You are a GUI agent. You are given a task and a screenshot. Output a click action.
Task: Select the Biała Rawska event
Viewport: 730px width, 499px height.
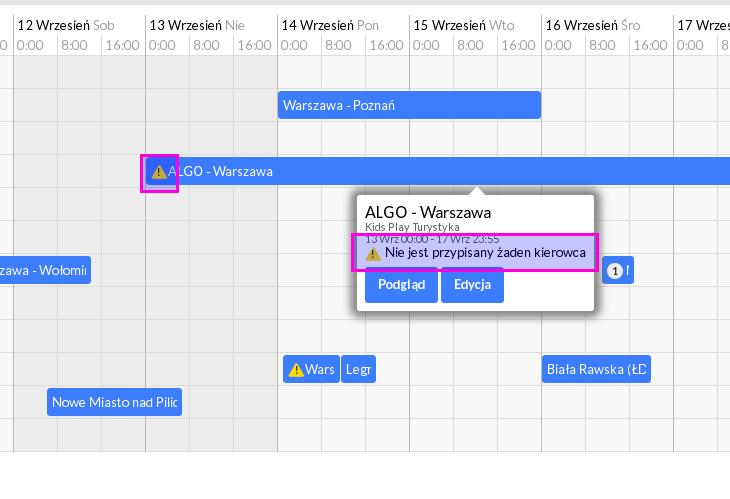(x=596, y=369)
